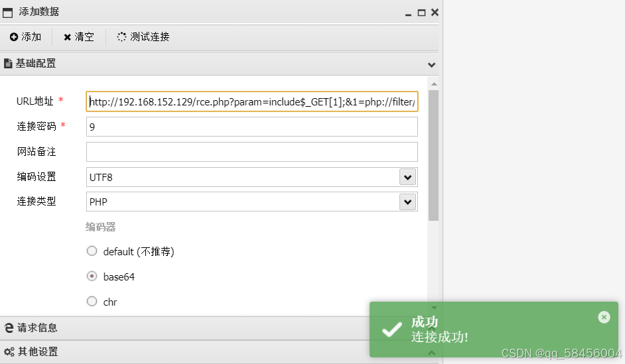Click the scrollbar up arrow
Image resolution: width=625 pixels, height=364 pixels.
434,84
